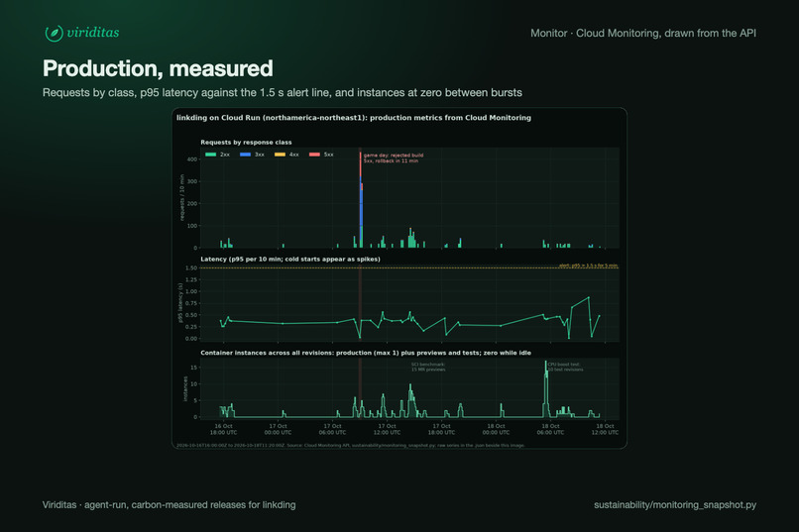Click the subtitle starting 'Requests by class, p95 latency'
This screenshot has width=799, height=532.
(x=283, y=93)
